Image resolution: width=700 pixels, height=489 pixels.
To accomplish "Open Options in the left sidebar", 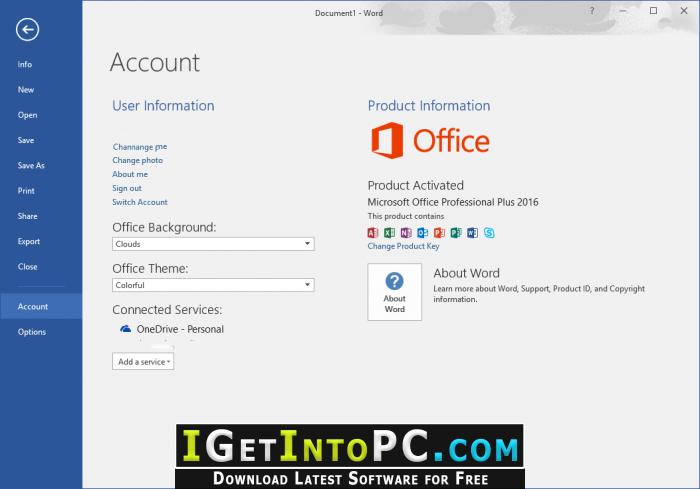I will click(32, 332).
